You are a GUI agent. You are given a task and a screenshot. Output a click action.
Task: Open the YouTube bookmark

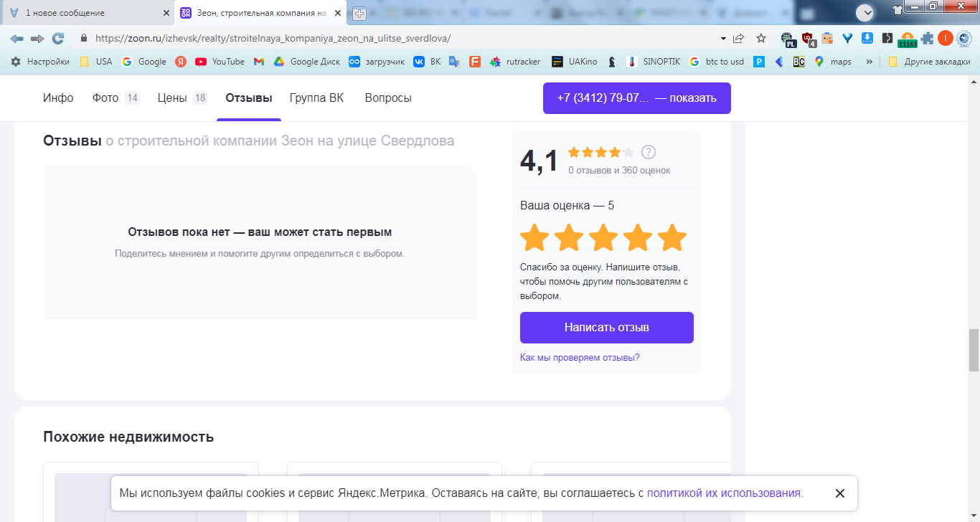[220, 62]
